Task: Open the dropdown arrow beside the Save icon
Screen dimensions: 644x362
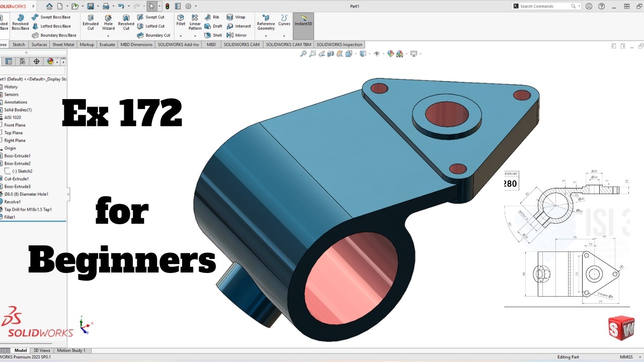Action: point(97,7)
